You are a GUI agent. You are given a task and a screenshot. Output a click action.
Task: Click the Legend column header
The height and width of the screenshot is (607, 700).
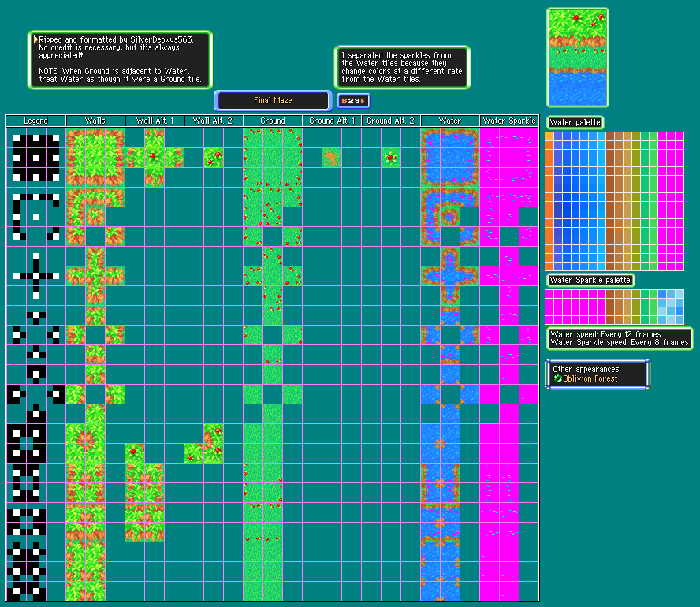35,121
